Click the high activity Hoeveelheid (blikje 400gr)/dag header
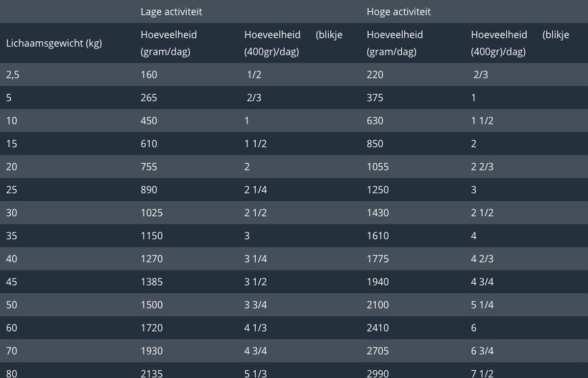588x378 pixels. (x=520, y=43)
